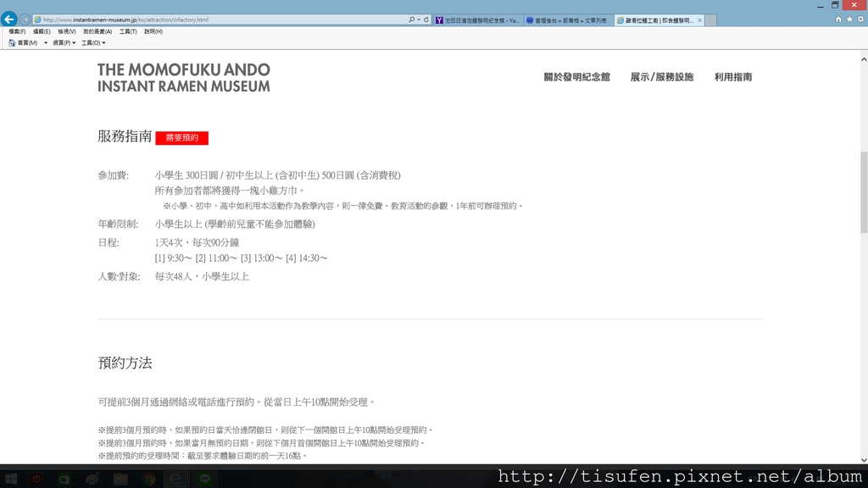868x488 pixels.
Task: Expand the 首頁(M) dropdown arrow
Action: click(46, 43)
